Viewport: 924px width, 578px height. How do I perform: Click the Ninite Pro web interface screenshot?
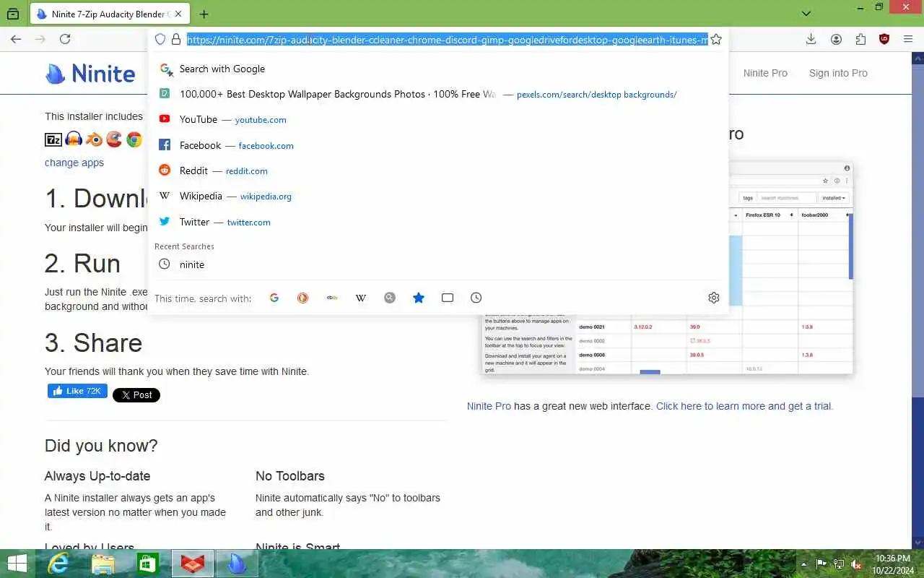(x=667, y=267)
